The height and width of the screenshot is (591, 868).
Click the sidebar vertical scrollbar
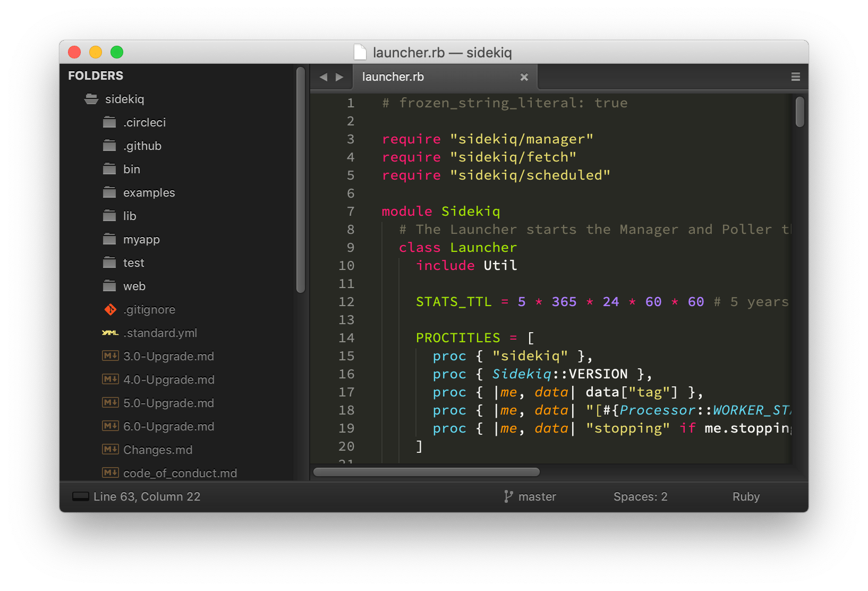301,180
